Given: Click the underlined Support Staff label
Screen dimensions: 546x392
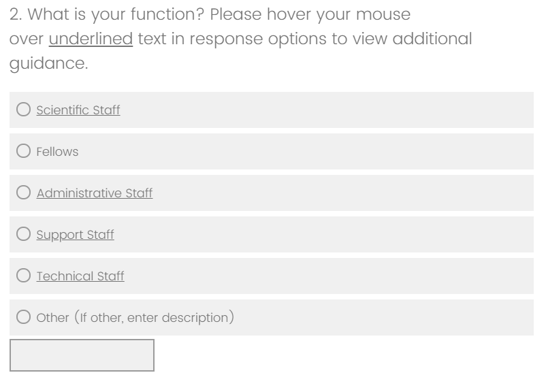Looking at the screenshot, I should (75, 235).
